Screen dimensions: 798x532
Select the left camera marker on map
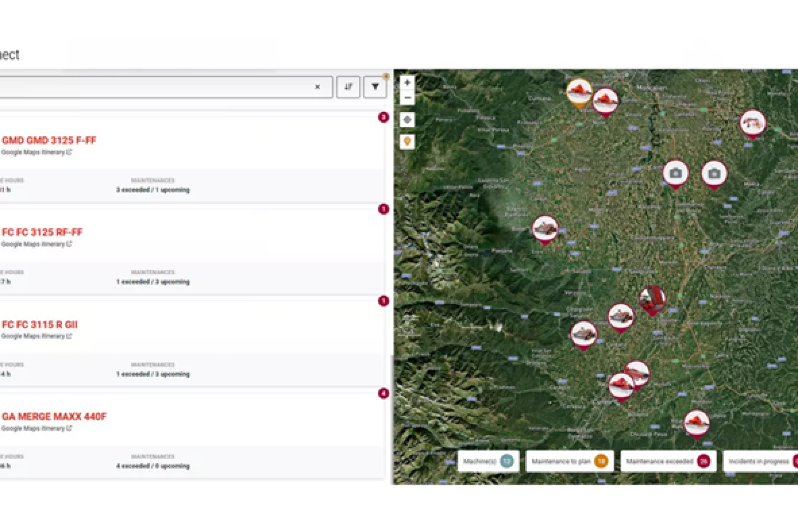(x=675, y=173)
